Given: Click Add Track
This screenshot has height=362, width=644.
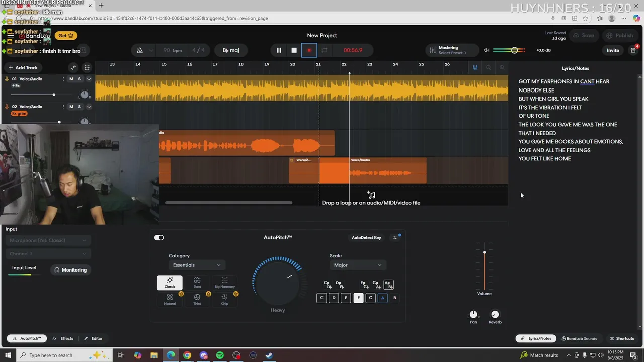Looking at the screenshot, I should click(x=23, y=68).
